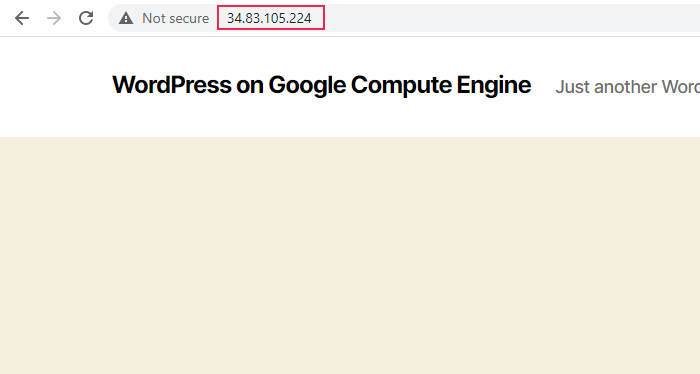The height and width of the screenshot is (374, 700).
Task: Click the word Just in the tagline
Action: tap(572, 87)
